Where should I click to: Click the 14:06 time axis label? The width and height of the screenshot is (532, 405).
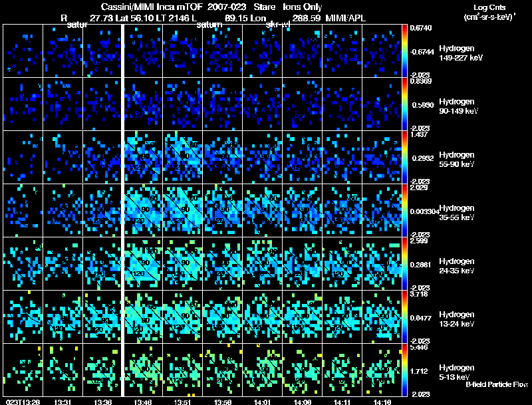[x=303, y=402]
